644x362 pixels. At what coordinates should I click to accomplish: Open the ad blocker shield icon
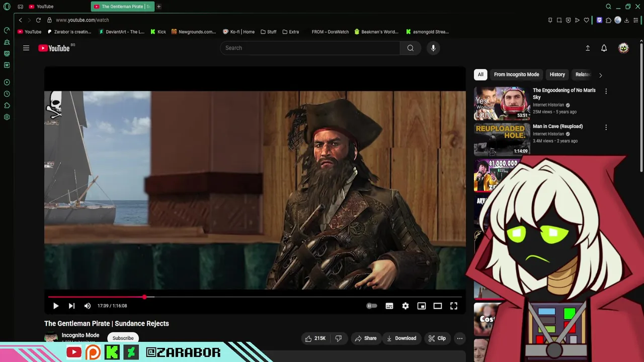568,20
